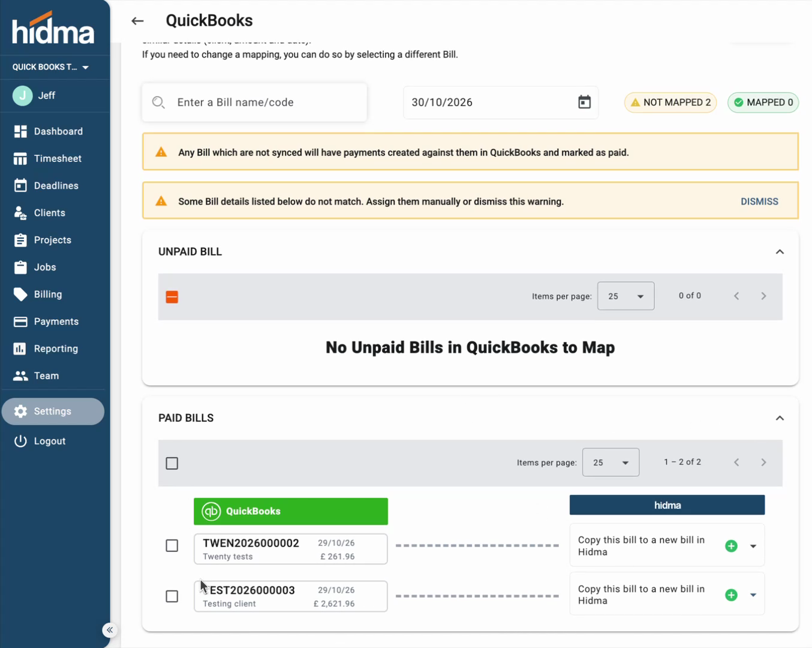Click the TWEN2026000002 bill card
The height and width of the screenshot is (648, 812).
point(291,549)
